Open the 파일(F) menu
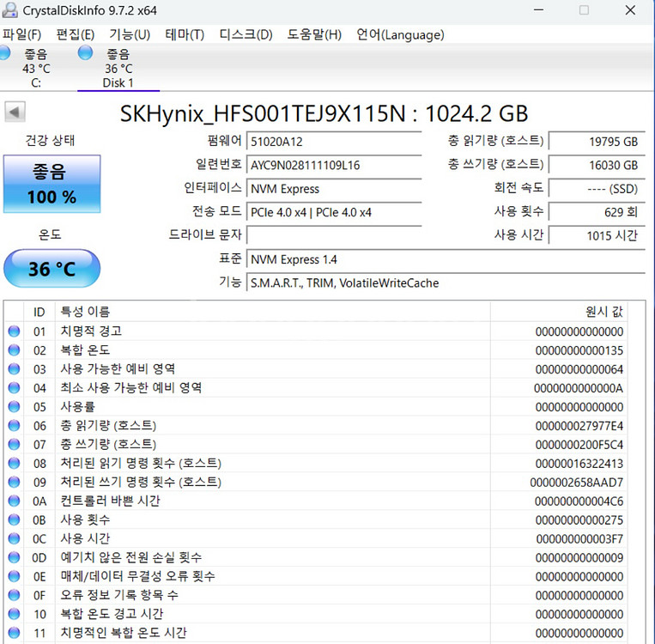655x644 pixels. pyautogui.click(x=21, y=34)
